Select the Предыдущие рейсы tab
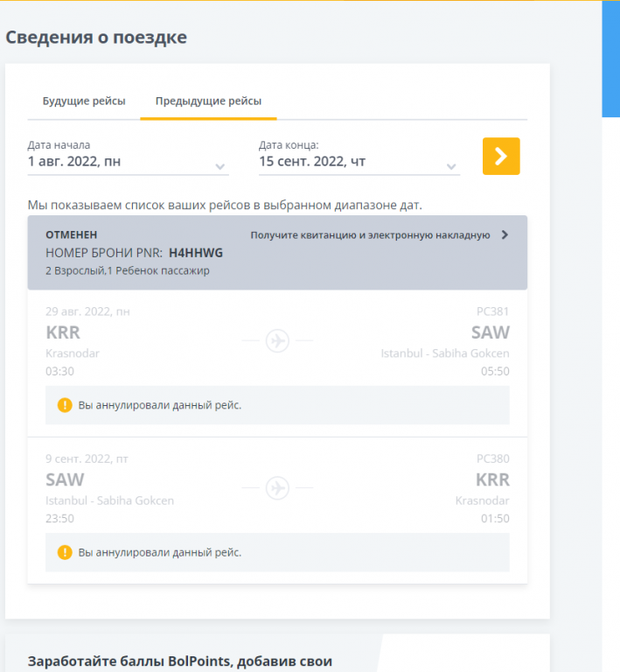The width and height of the screenshot is (620, 672). 208,101
